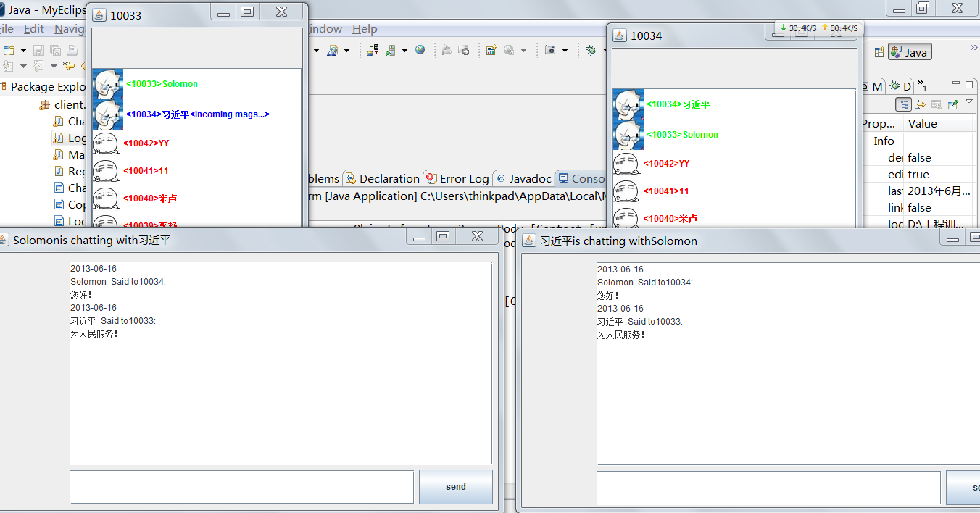Click send button in Solomon chat window
The height and width of the screenshot is (513, 980).
click(456, 487)
